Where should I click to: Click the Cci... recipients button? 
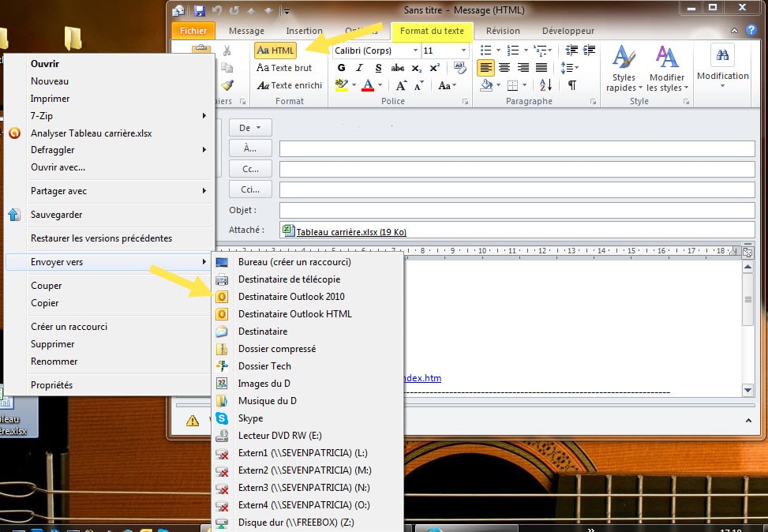[x=250, y=189]
